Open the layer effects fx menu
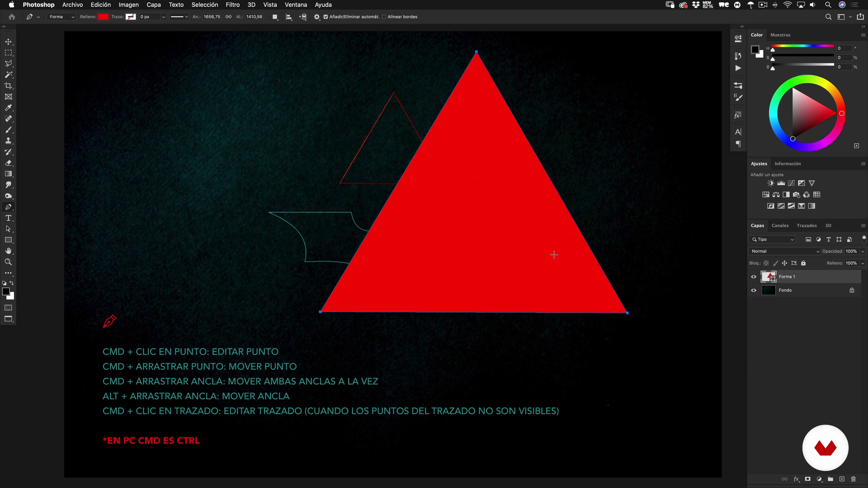868x488 pixels. click(796, 479)
